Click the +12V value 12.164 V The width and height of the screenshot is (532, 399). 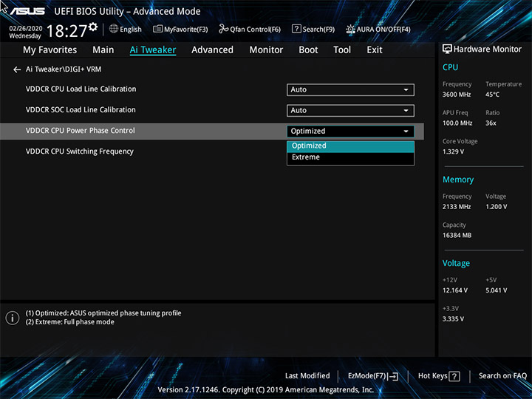point(455,290)
